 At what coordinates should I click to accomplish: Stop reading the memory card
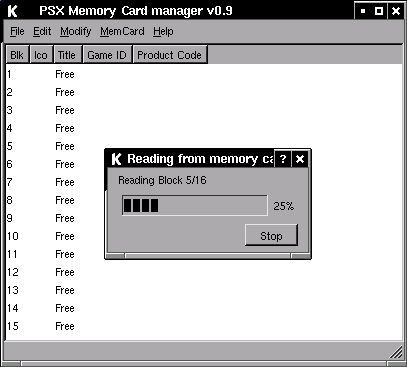coord(271,236)
